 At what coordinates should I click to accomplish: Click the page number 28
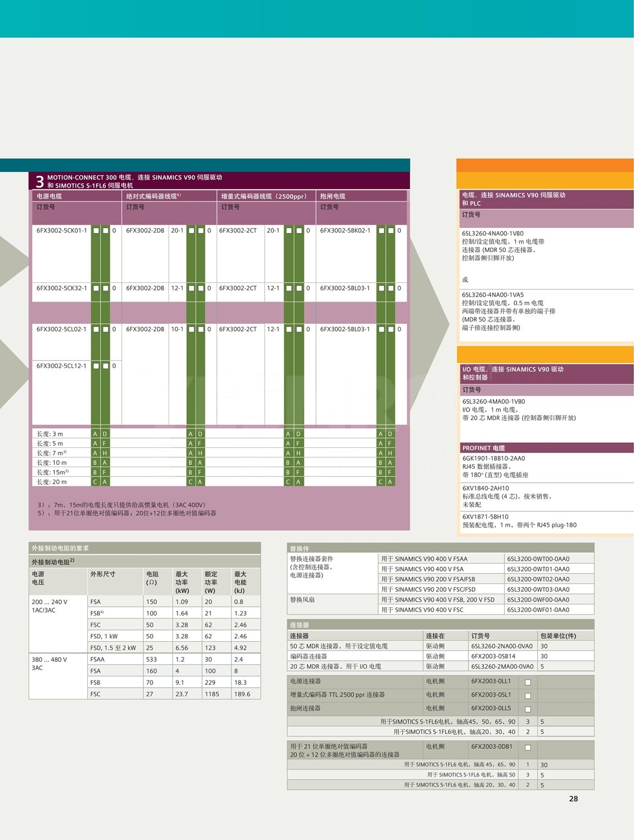coord(573,799)
